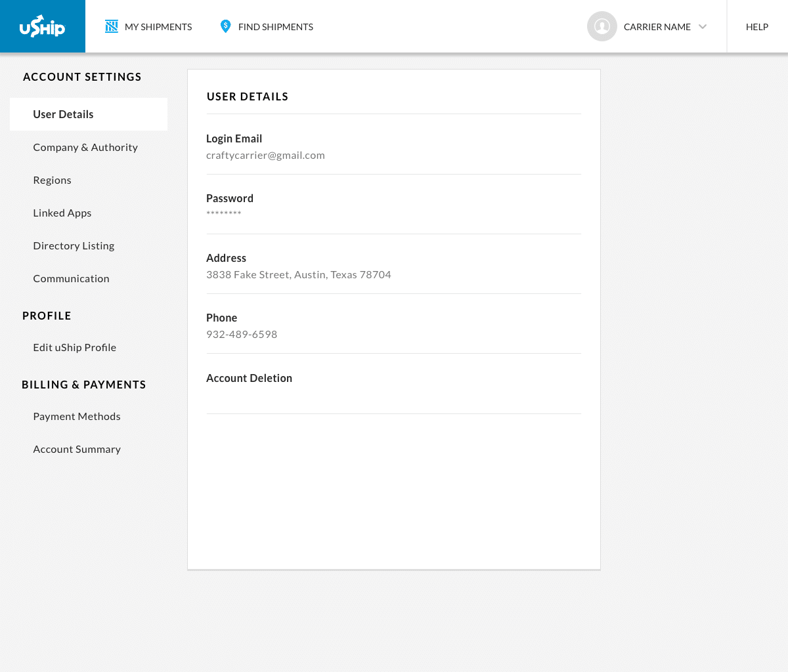Click the Address row label

[x=226, y=258]
